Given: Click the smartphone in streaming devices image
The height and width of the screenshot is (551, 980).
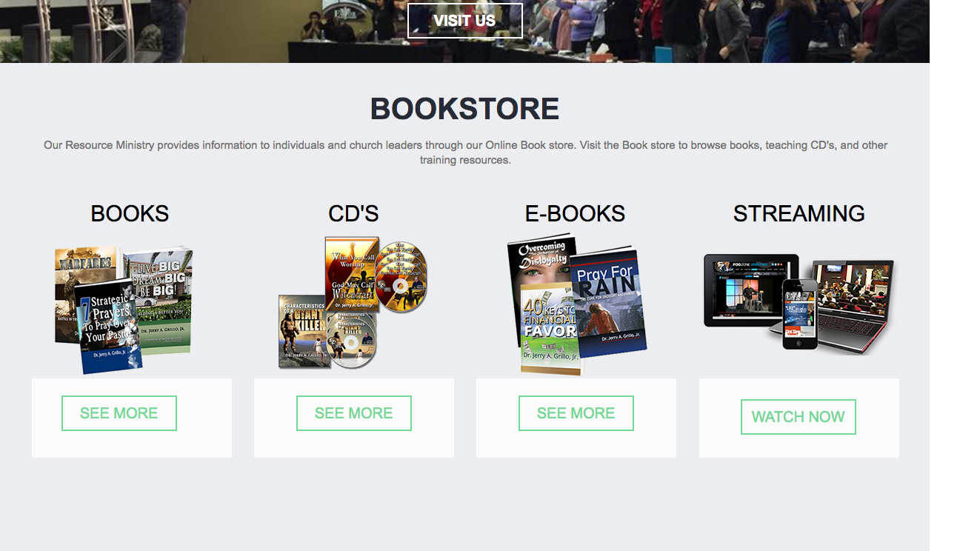Looking at the screenshot, I should pyautogui.click(x=800, y=313).
